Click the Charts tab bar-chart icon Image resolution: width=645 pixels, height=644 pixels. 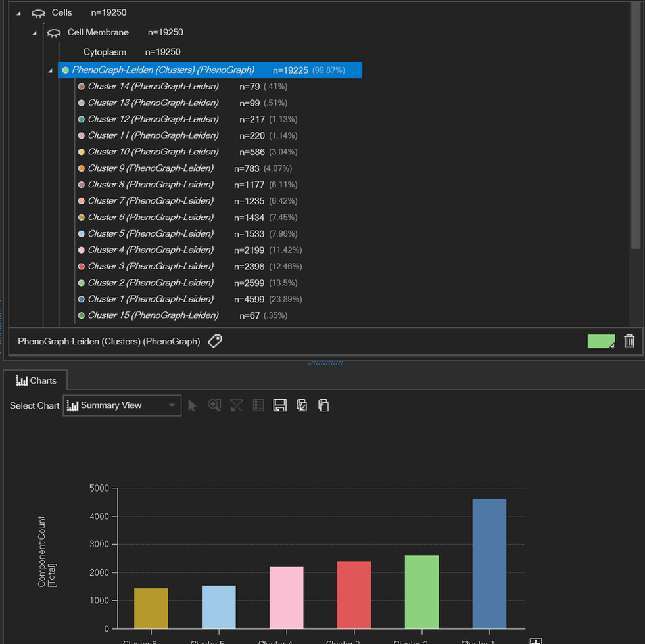(x=22, y=380)
